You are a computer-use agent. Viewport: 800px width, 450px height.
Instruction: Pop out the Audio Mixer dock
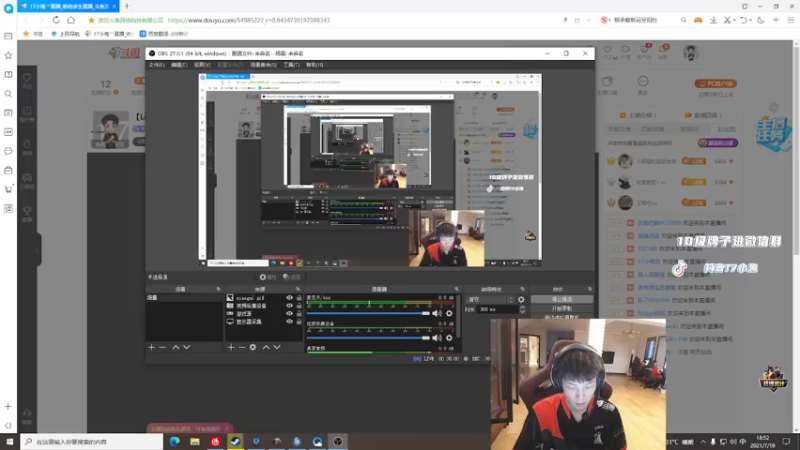pos(457,289)
